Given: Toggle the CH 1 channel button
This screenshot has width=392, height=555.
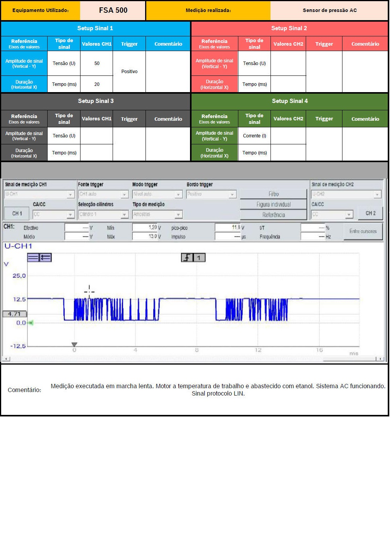Looking at the screenshot, I should [17, 214].
